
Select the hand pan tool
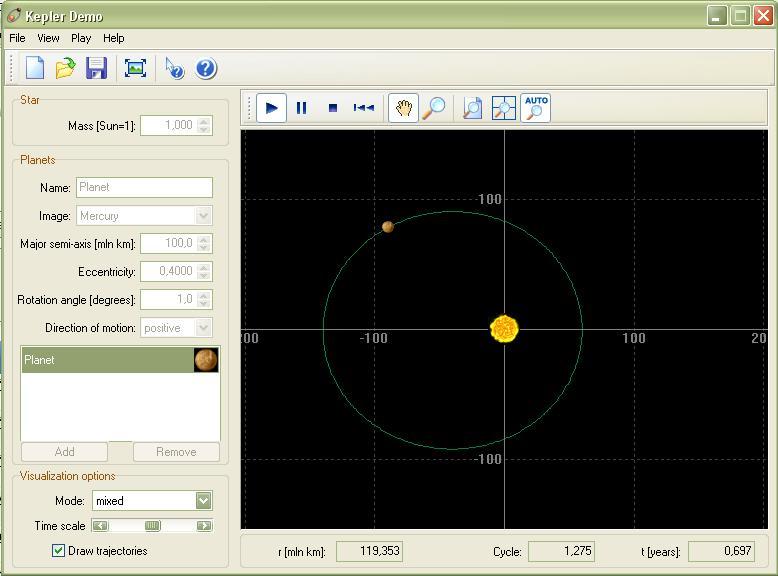tap(403, 108)
